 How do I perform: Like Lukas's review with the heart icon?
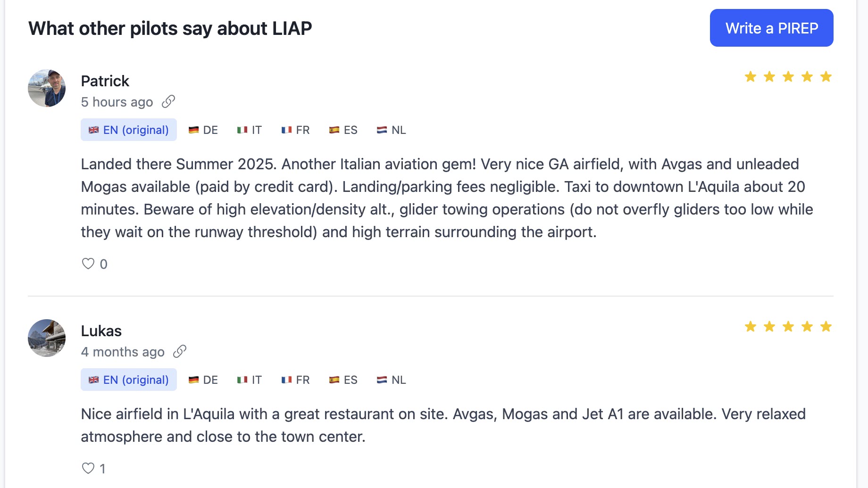(x=88, y=468)
